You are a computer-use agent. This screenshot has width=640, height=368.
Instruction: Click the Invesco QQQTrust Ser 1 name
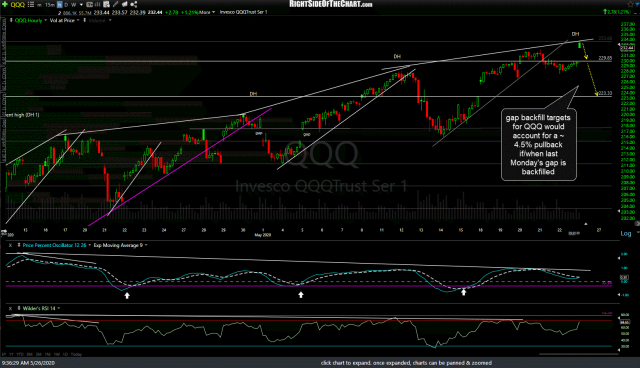tap(243, 12)
